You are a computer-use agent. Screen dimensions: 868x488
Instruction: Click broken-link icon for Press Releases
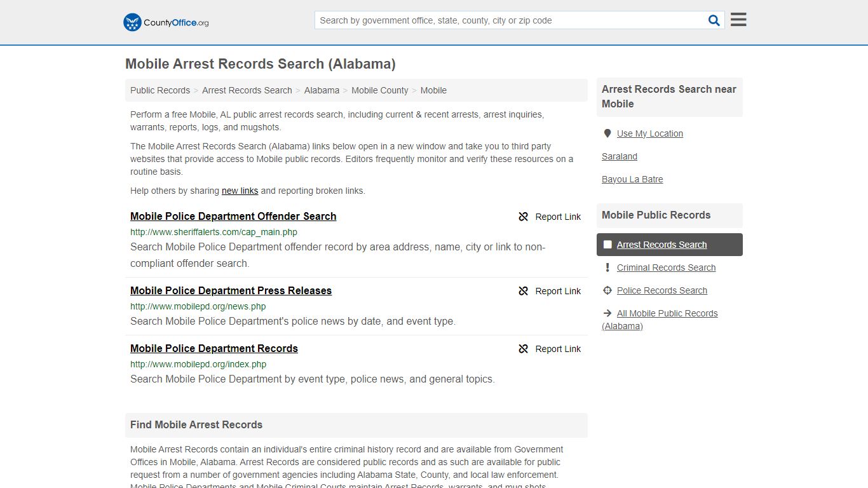coord(524,291)
